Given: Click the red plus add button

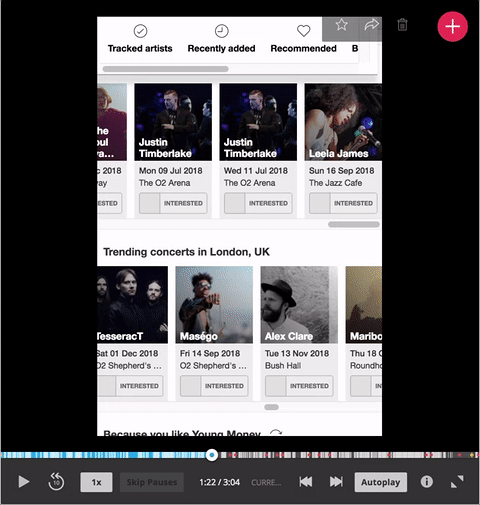Looking at the screenshot, I should (x=452, y=26).
